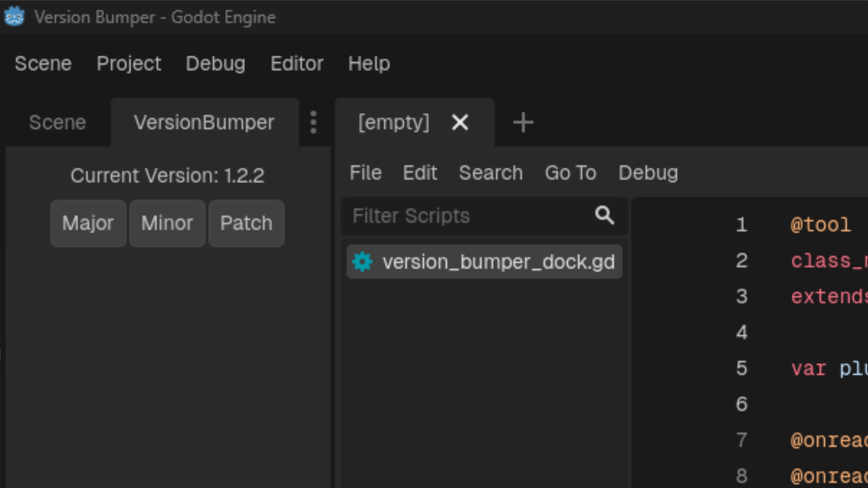Click the gear icon beside version_bumper_dock.gd
Image resolution: width=868 pixels, height=488 pixels.
point(362,262)
